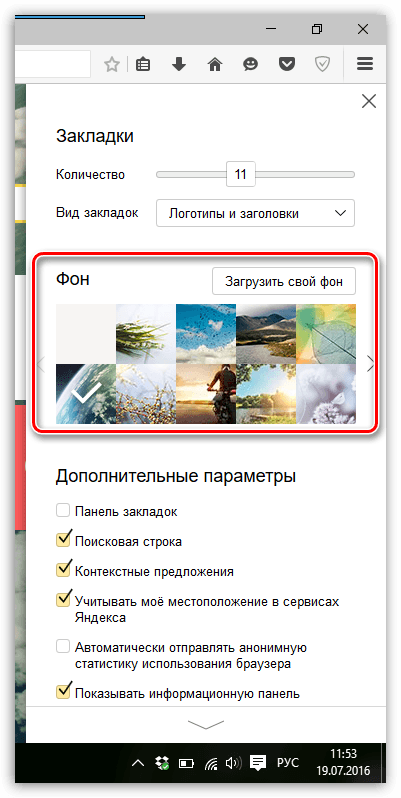Show hidden tray icons chevron
The height and width of the screenshot is (798, 401).
(x=137, y=762)
